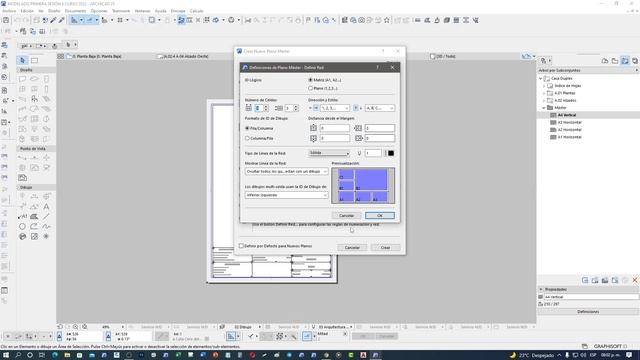Select A4 Vertical master in Navigator
This screenshot has width=640, height=360.
click(x=567, y=115)
